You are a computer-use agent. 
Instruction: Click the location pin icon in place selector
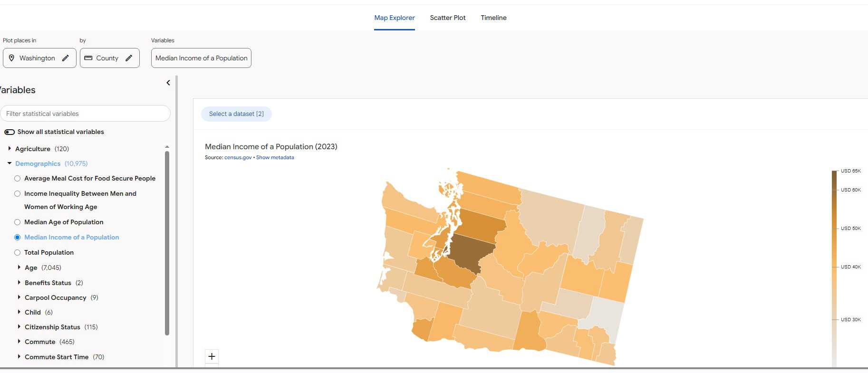(x=12, y=58)
